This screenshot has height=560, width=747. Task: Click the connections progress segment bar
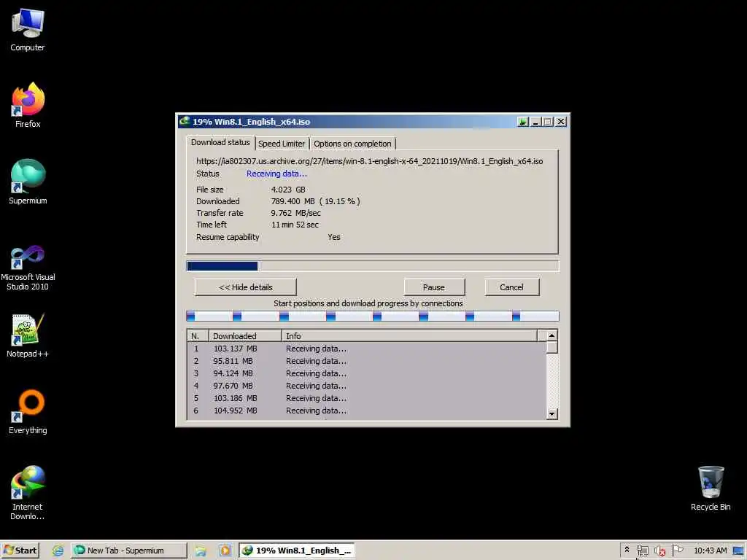[x=372, y=316]
